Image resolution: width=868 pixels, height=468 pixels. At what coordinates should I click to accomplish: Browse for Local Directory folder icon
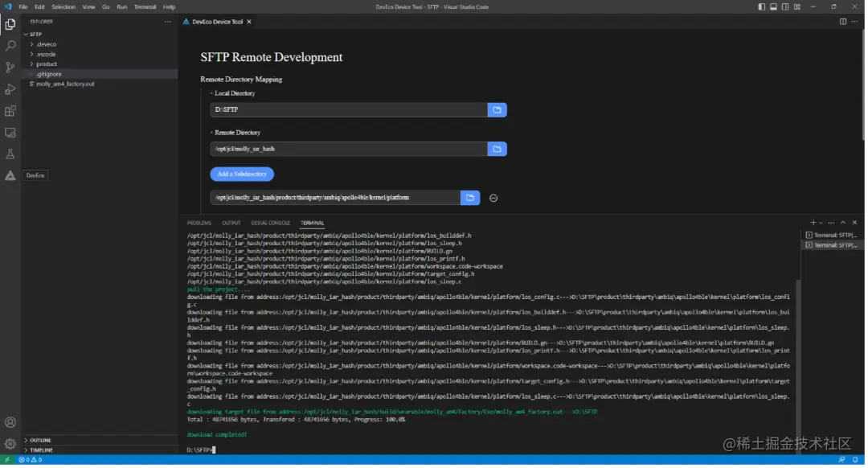498,110
